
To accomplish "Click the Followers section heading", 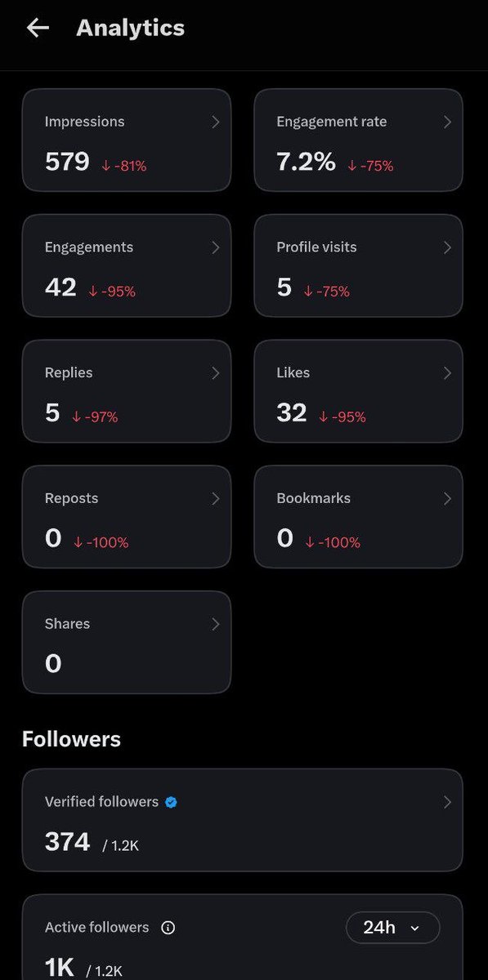I will (71, 739).
